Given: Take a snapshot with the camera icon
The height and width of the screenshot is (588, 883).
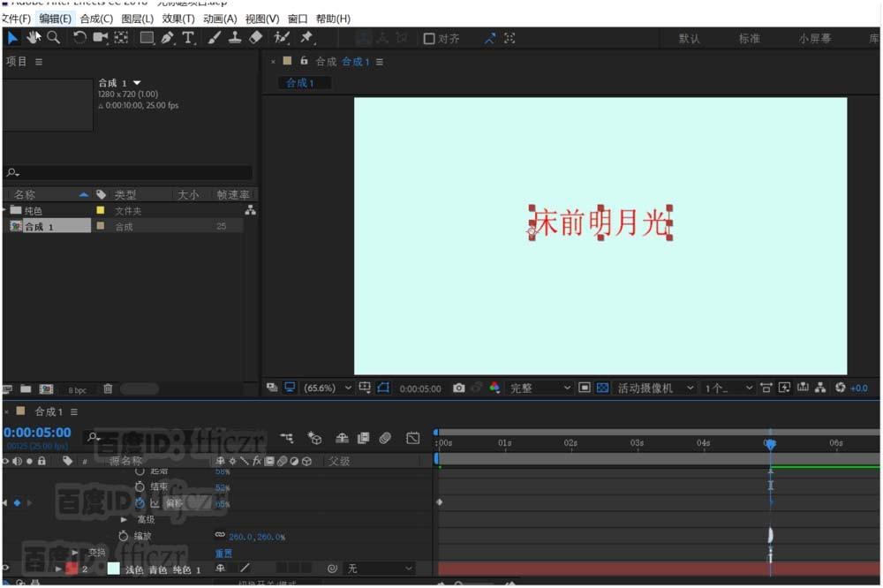Looking at the screenshot, I should click(458, 388).
